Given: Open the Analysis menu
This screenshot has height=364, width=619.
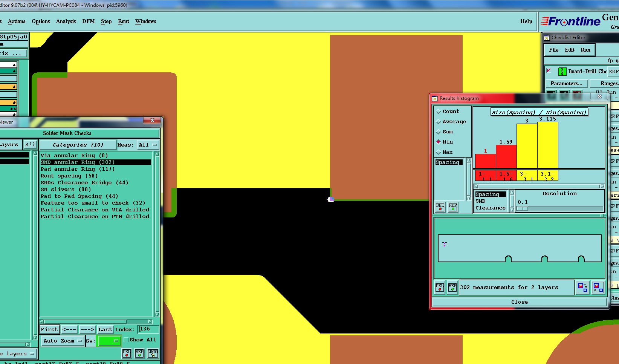Looking at the screenshot, I should tap(66, 21).
